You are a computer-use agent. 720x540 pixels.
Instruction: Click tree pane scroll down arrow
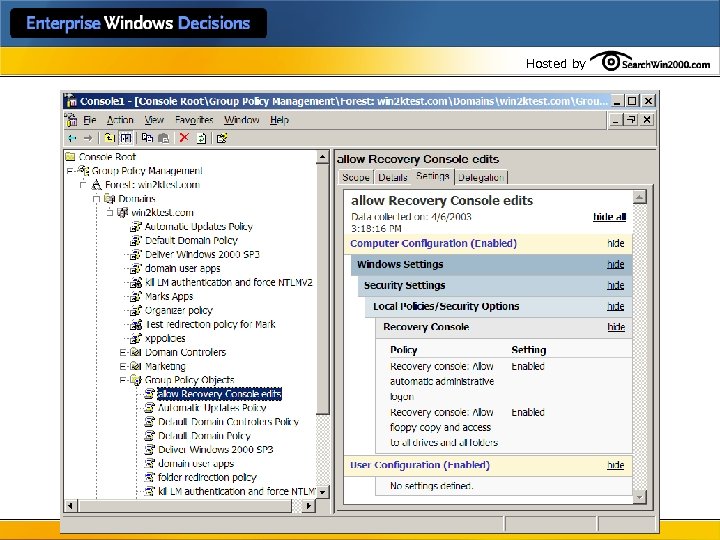click(x=322, y=492)
